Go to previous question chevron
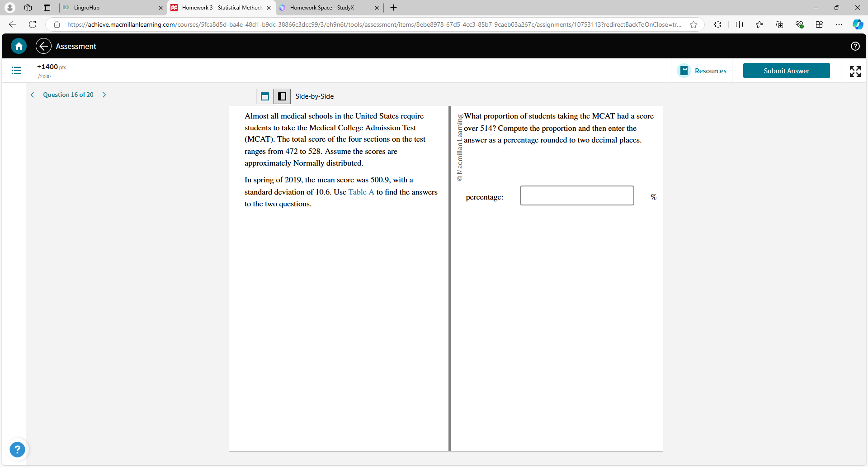This screenshot has width=868, height=467. point(32,95)
